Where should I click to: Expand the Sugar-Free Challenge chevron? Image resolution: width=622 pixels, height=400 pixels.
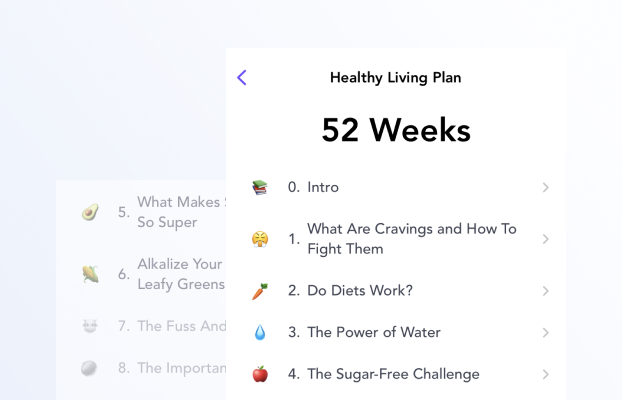pyautogui.click(x=545, y=375)
